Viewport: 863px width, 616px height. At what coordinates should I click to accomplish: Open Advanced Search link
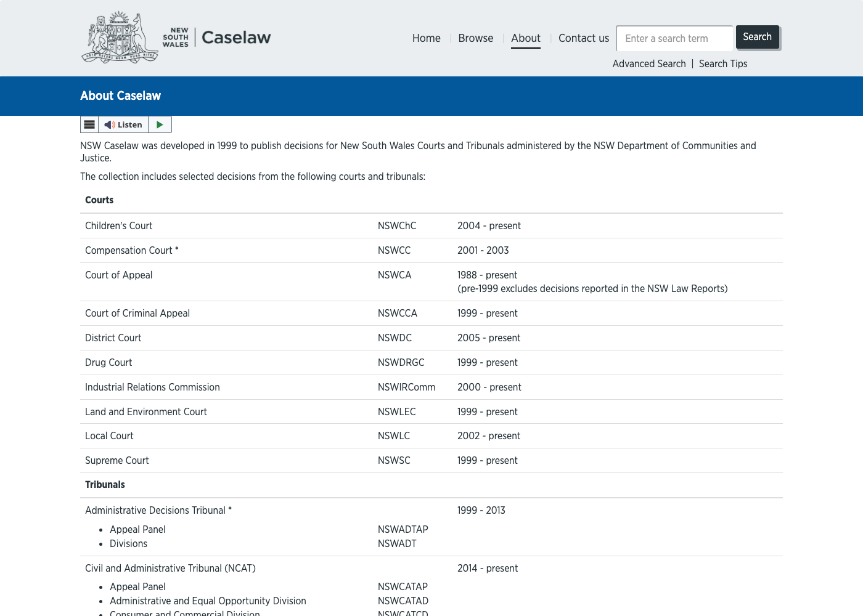(649, 63)
